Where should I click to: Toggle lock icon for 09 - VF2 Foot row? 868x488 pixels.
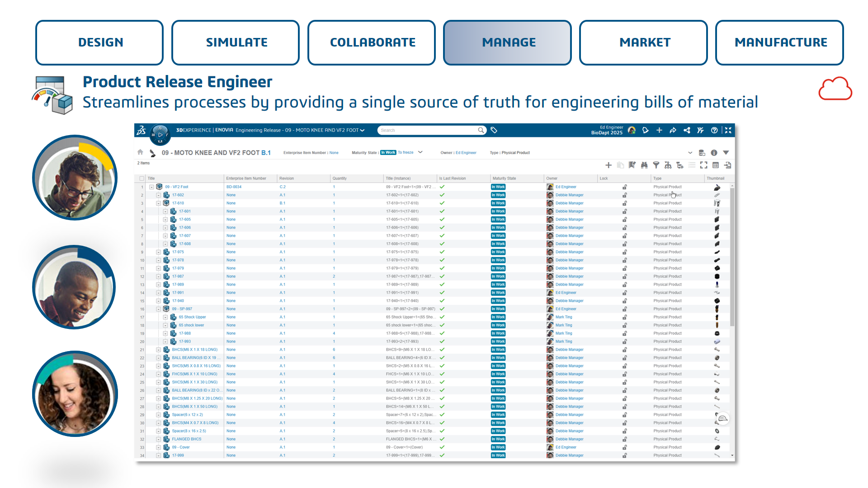pos(625,187)
